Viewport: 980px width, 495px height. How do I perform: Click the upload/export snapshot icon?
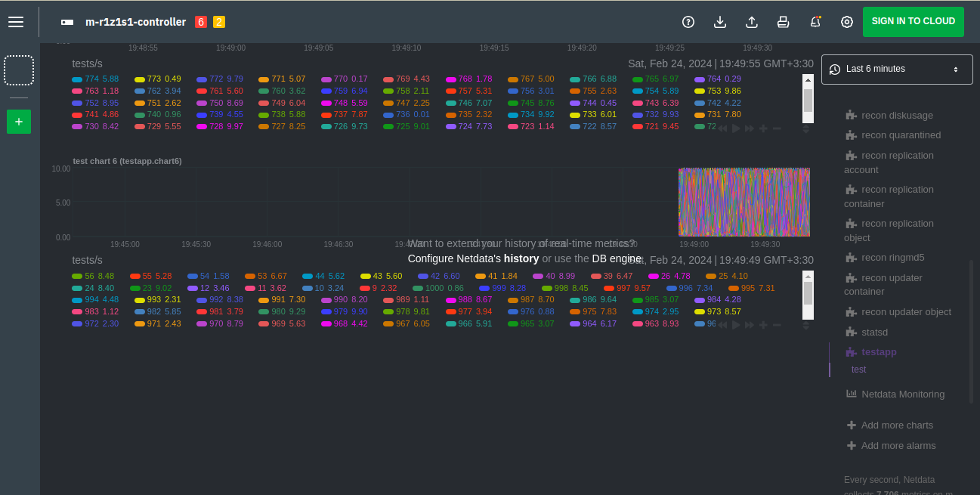point(751,22)
